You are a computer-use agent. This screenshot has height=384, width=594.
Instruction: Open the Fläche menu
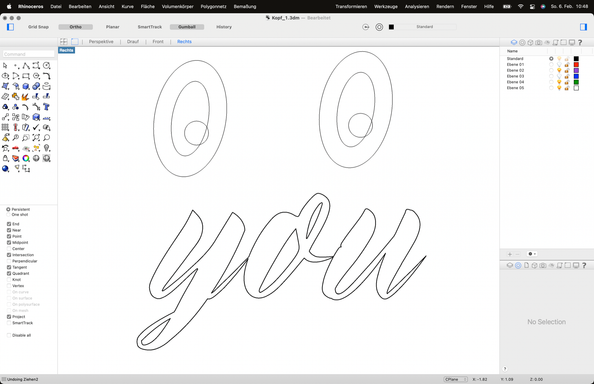(147, 6)
